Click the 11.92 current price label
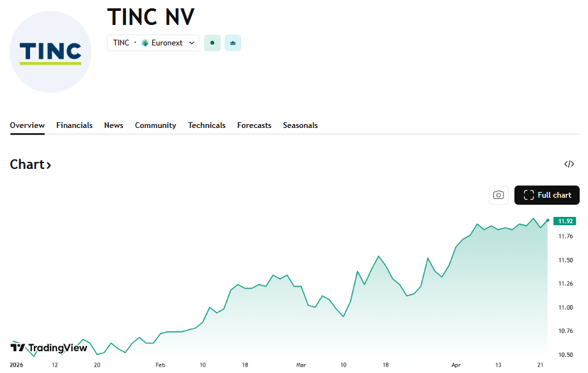Screen dimensions: 588x373 (x=565, y=221)
